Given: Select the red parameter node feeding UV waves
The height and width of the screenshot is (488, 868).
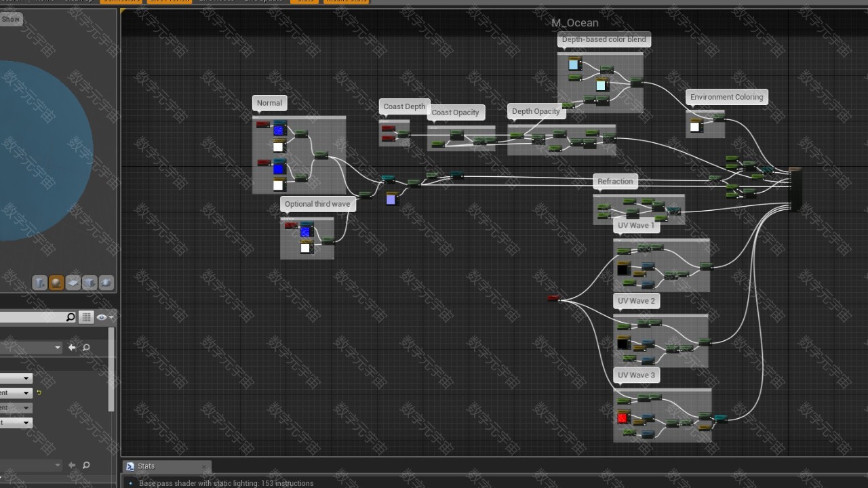Looking at the screenshot, I should [x=553, y=298].
